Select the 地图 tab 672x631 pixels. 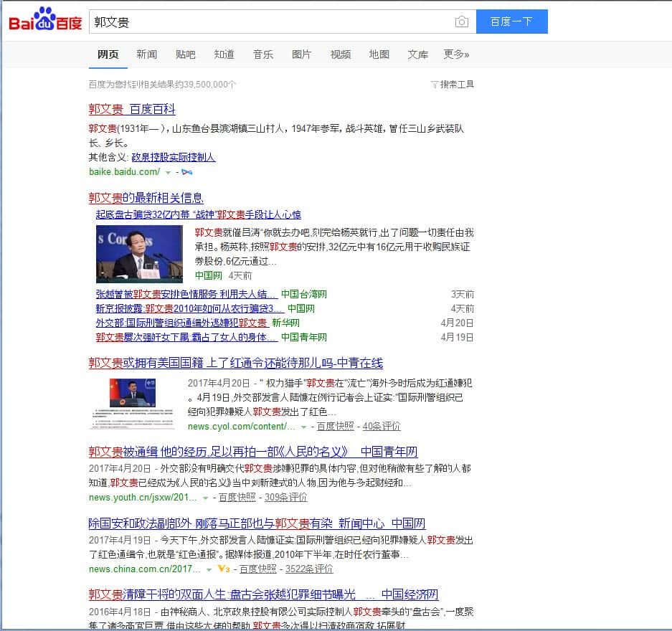379,54
